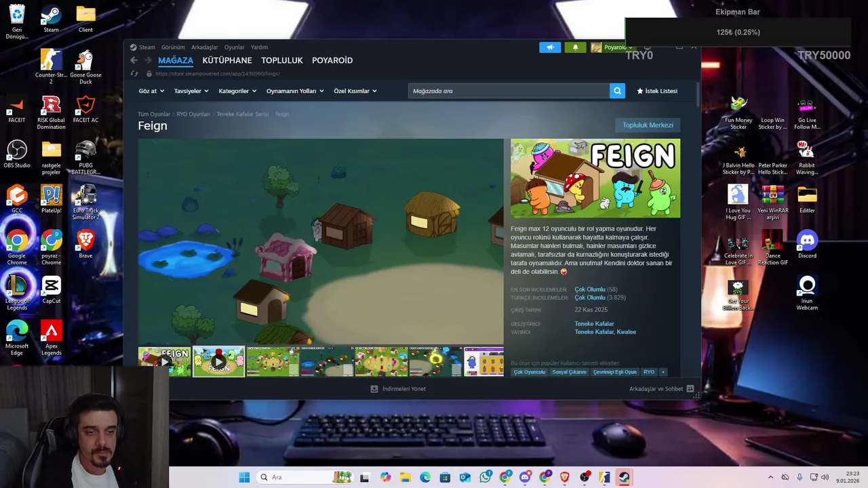This screenshot has height=488, width=868.
Task: Open the POYAROİD profile tab
Action: 332,60
